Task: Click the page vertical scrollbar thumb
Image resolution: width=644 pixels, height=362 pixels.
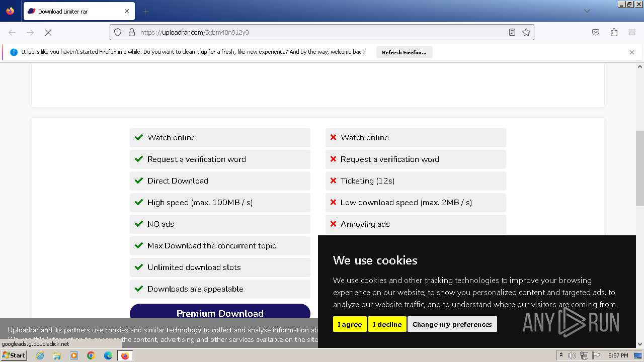Action: point(640,168)
